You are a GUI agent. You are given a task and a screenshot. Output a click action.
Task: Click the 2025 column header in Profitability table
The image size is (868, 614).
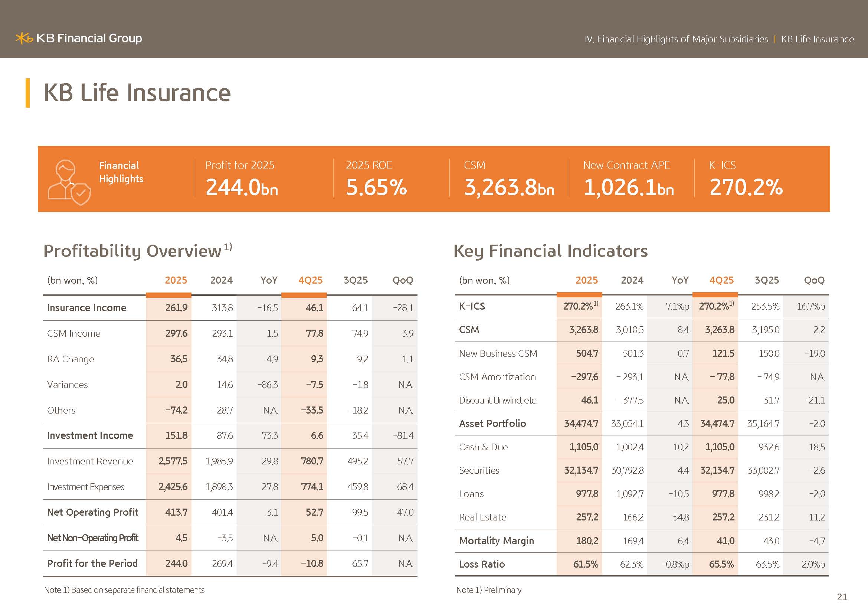pyautogui.click(x=176, y=280)
